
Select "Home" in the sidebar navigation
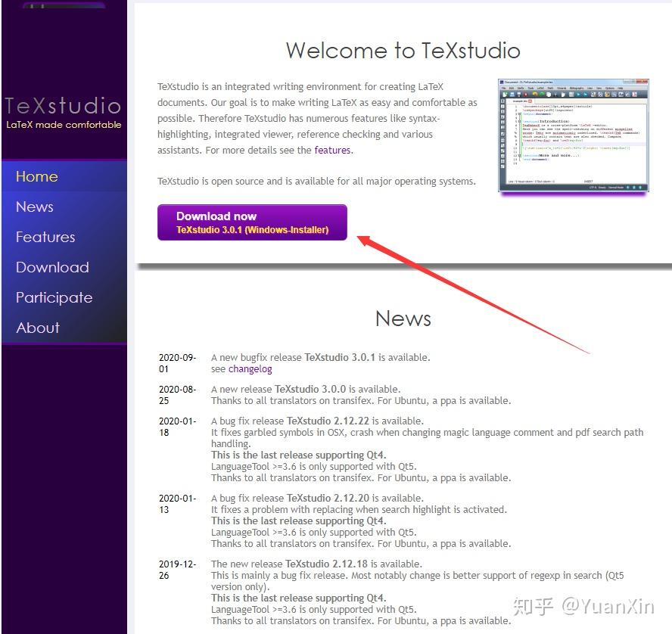36,176
